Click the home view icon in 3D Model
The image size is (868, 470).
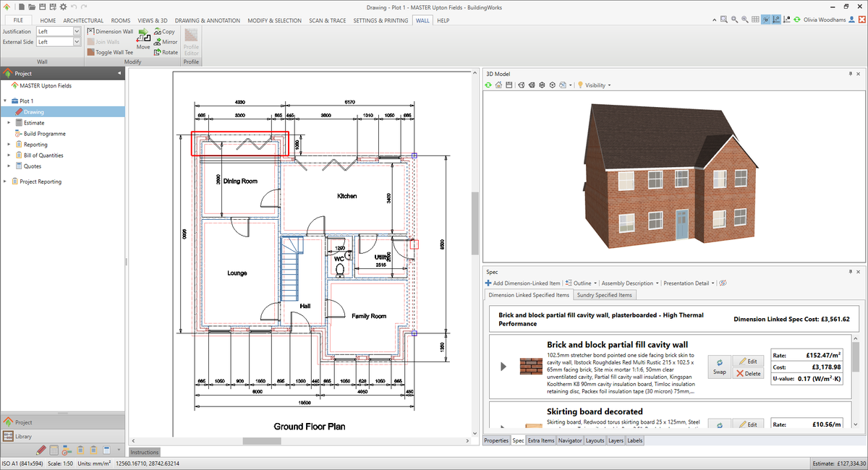[x=499, y=85]
